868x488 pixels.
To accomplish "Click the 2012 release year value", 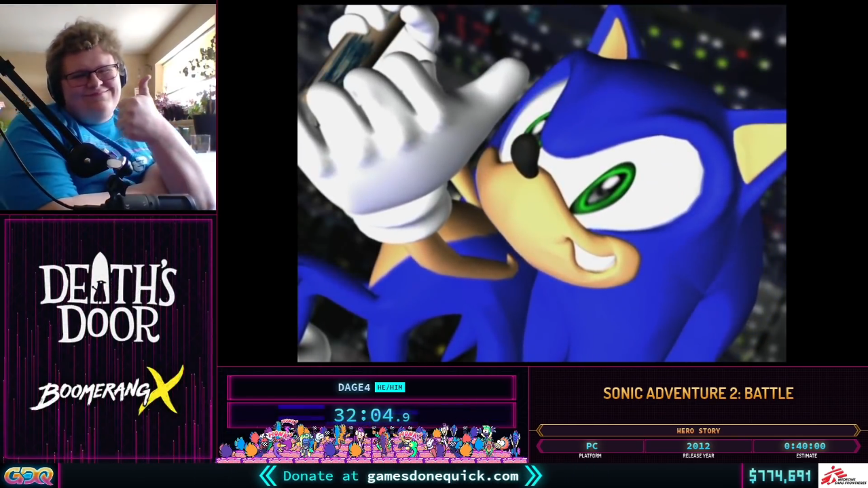I will point(698,446).
